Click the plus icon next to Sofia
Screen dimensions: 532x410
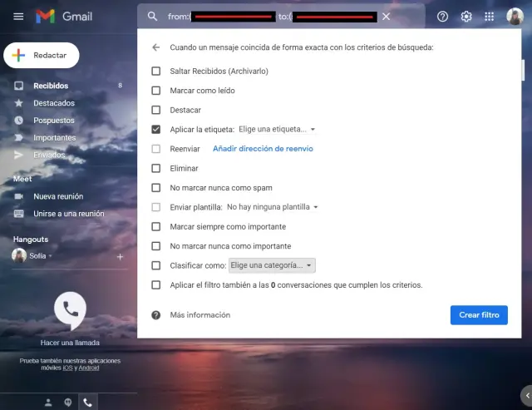pyautogui.click(x=120, y=257)
